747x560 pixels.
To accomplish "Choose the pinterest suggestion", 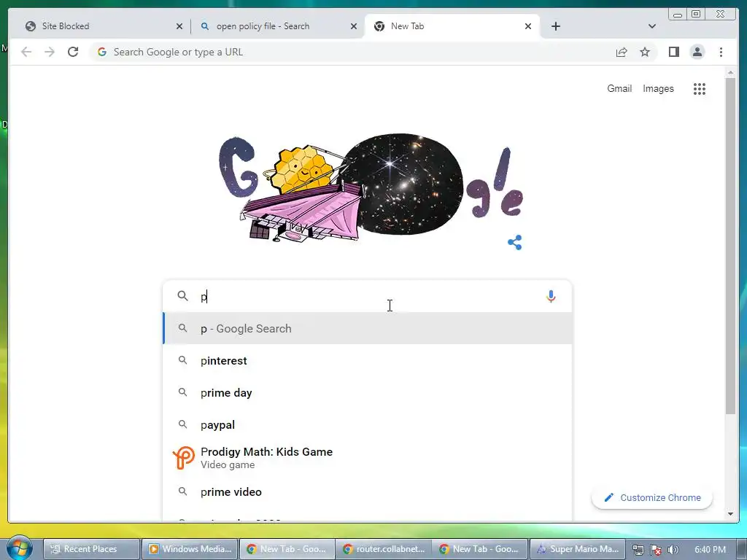I will [x=368, y=360].
